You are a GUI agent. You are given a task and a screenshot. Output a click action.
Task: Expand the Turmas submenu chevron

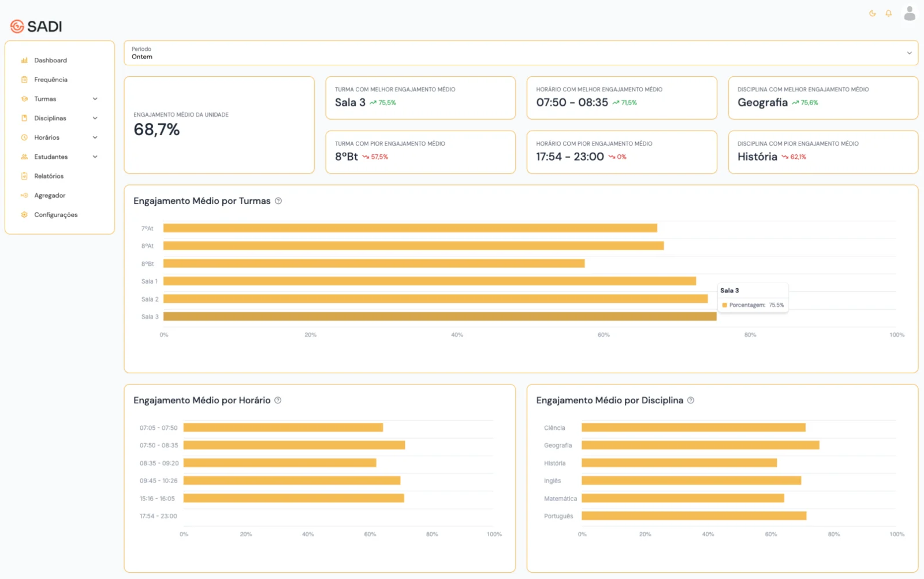(95, 99)
